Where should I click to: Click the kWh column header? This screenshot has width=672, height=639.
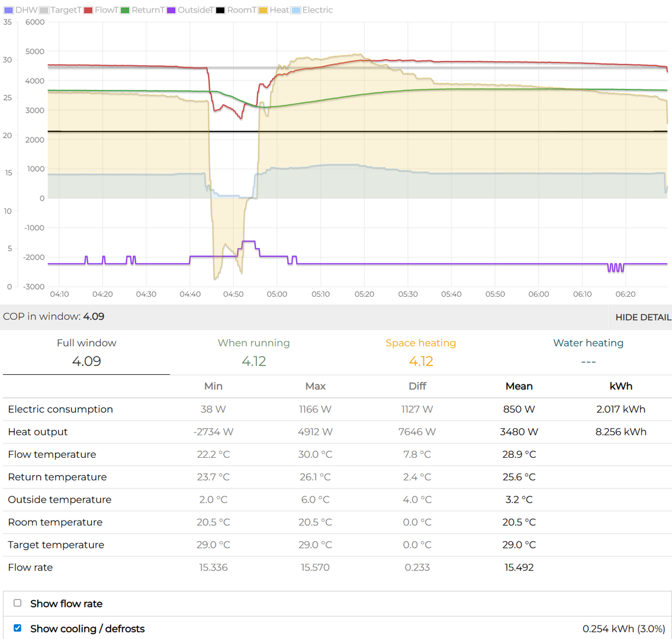point(620,386)
